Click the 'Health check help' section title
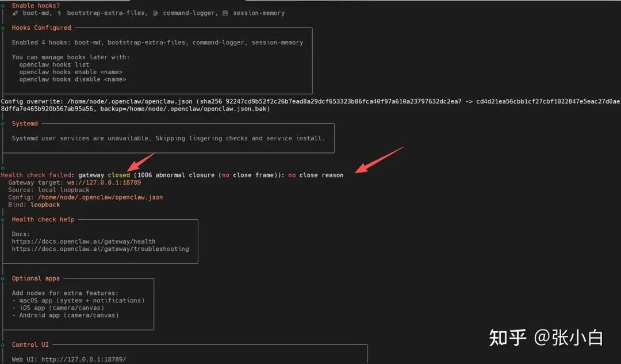The width and height of the screenshot is (621, 364). [x=43, y=219]
